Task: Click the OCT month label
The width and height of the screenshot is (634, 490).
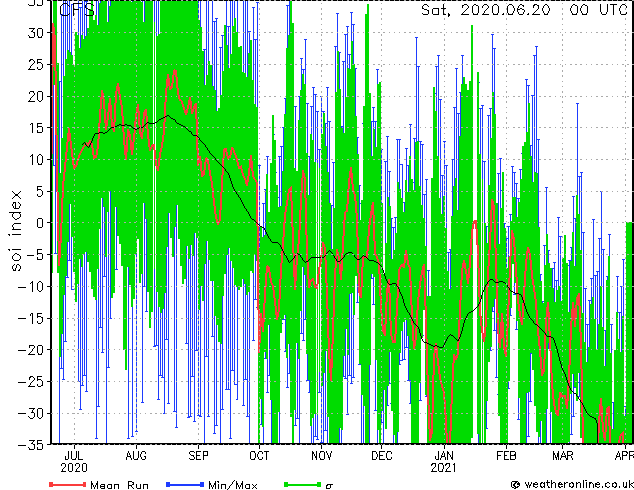Action: point(259,456)
